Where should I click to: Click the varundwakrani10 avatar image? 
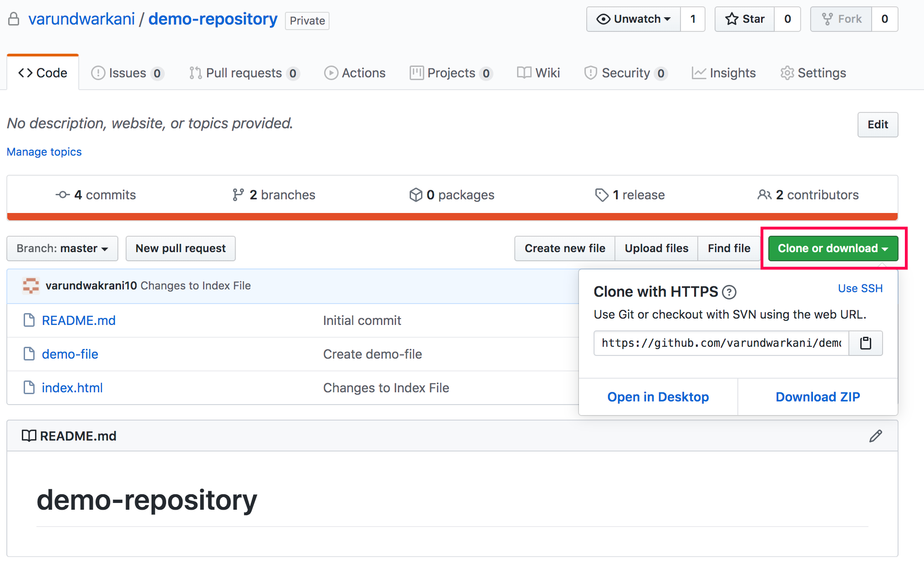pos(31,286)
